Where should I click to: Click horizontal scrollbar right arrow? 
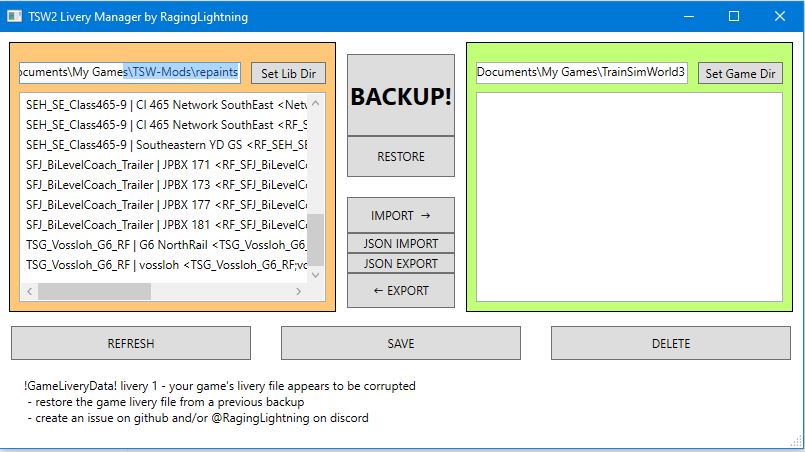pyautogui.click(x=298, y=291)
